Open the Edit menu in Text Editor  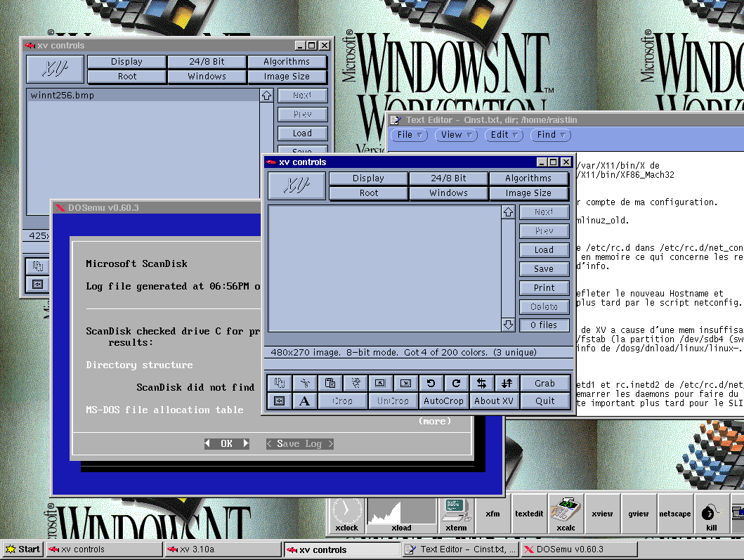tap(504, 135)
